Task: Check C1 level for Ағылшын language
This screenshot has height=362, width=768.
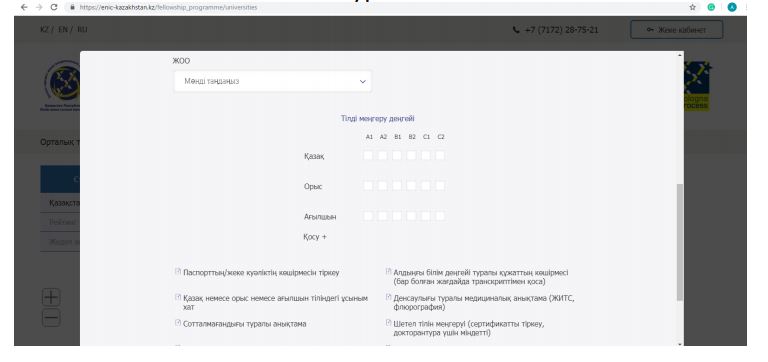Action: (426, 216)
